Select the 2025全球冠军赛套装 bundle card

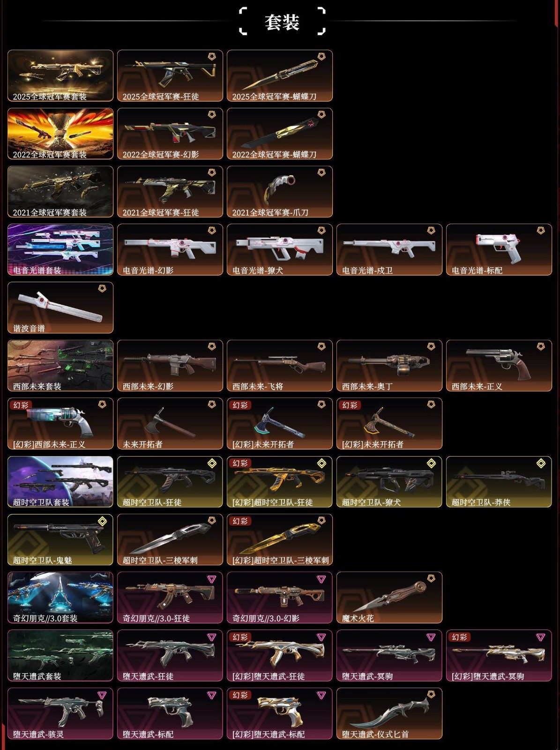pyautogui.click(x=60, y=75)
